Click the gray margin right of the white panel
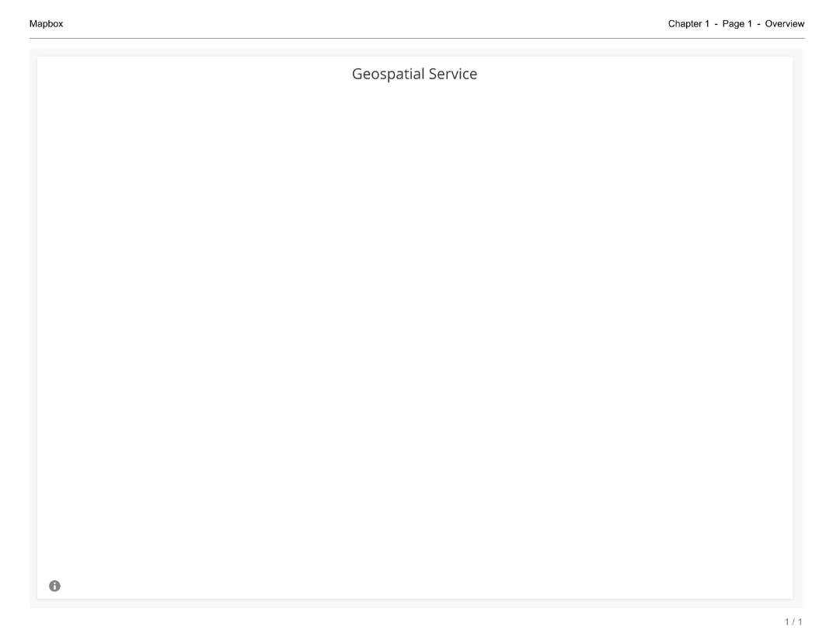Image resolution: width=833 pixels, height=644 pixels. pos(797,326)
